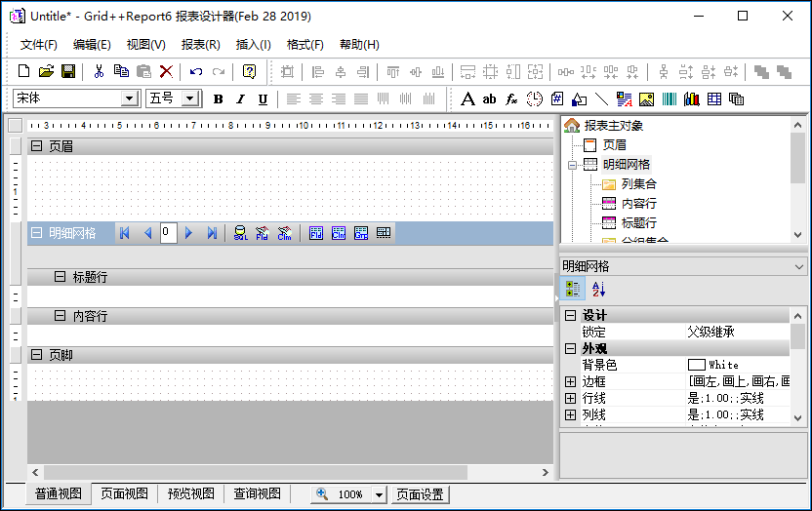
Task: Insert chart icon
Action: (x=691, y=98)
